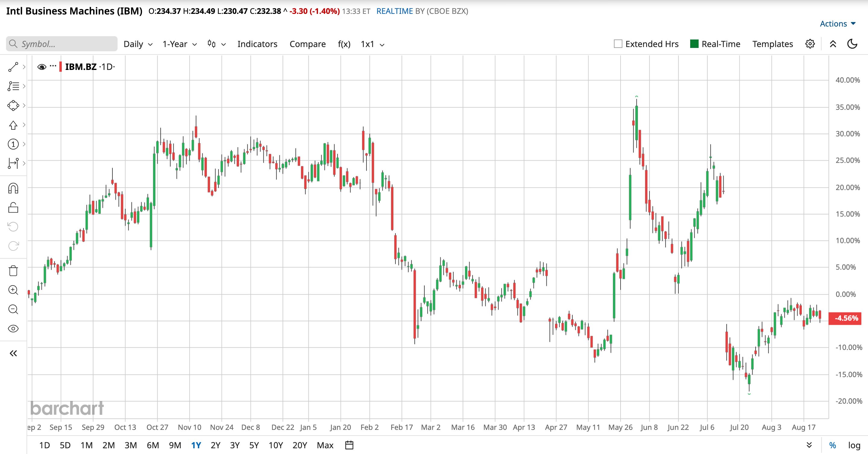
Task: Click the REALTIME data source link
Action: 395,11
